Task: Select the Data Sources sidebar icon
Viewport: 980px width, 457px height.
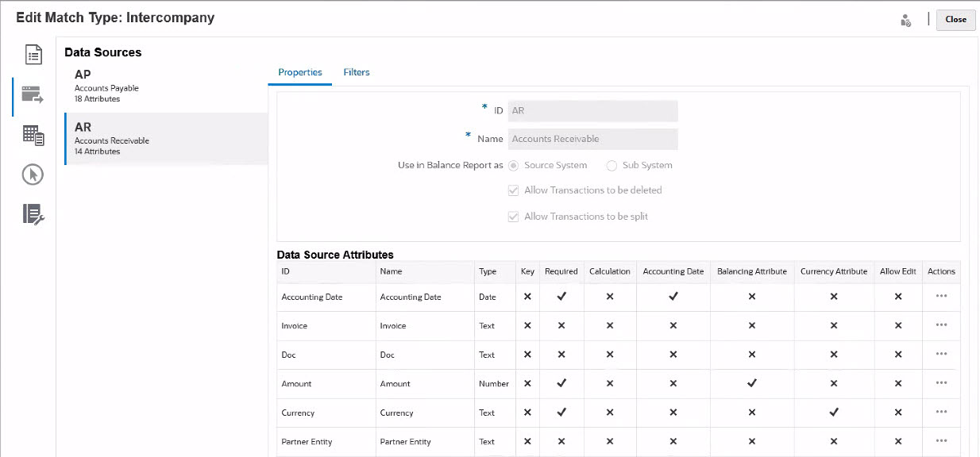Action: click(33, 95)
